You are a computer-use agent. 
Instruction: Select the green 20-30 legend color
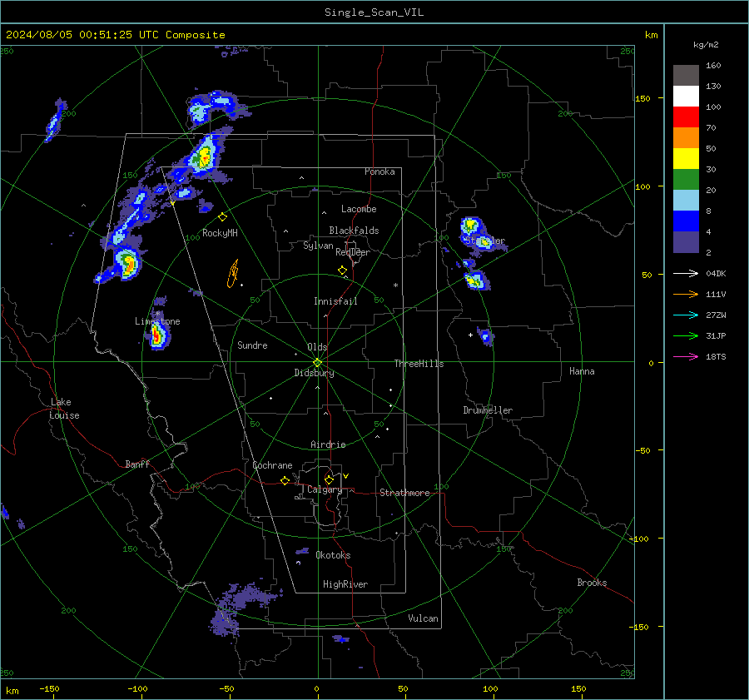pos(686,179)
